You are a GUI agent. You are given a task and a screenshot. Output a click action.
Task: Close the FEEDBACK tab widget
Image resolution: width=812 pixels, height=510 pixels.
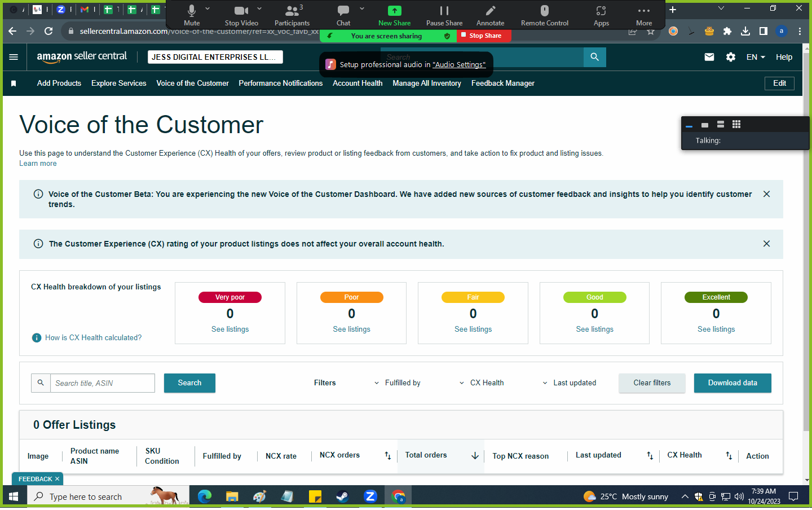click(57, 479)
